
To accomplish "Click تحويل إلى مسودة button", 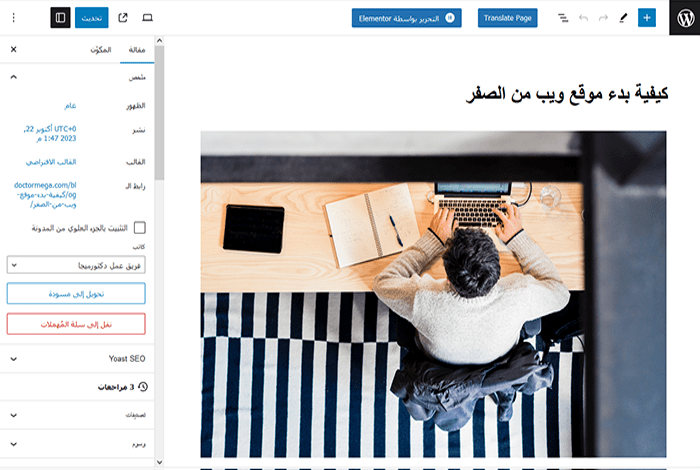I will tap(76, 294).
